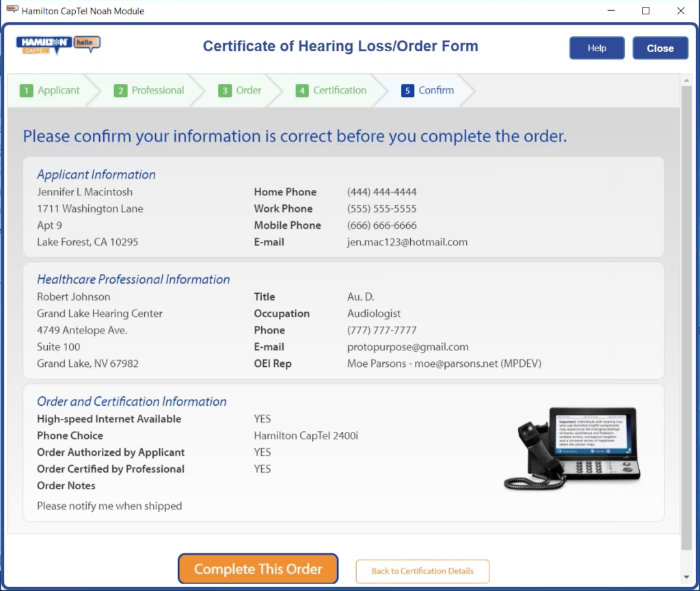This screenshot has width=700, height=591.
Task: Click Order Authorized by Applicant label
Action: 111,452
